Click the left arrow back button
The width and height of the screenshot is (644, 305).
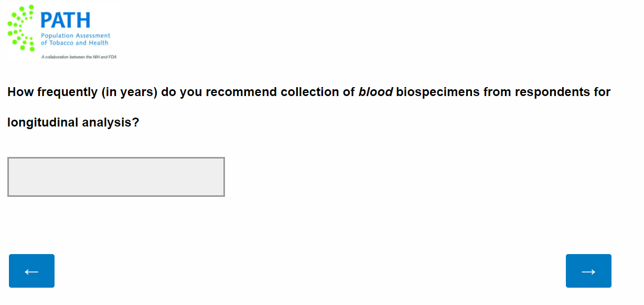(x=31, y=271)
